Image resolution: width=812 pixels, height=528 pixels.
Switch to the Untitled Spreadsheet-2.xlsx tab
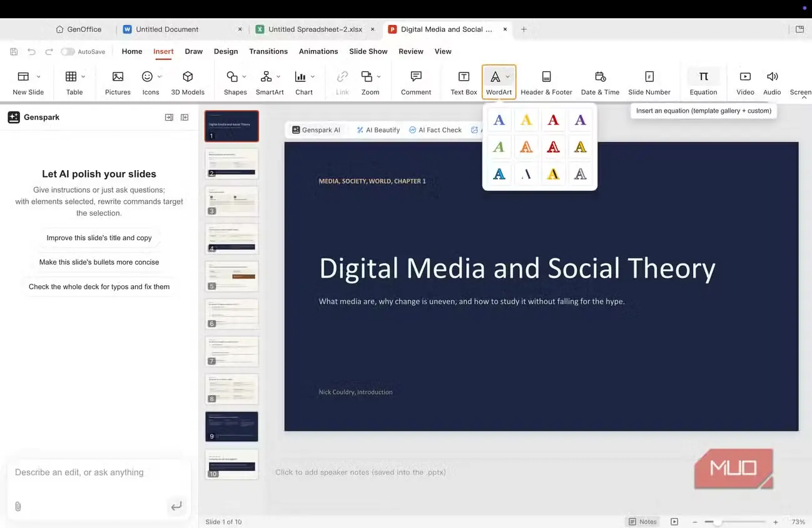(x=315, y=29)
